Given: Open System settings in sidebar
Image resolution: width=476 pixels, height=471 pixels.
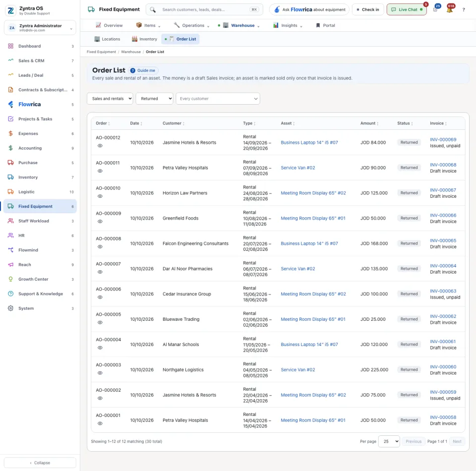Looking at the screenshot, I should [x=40, y=308].
